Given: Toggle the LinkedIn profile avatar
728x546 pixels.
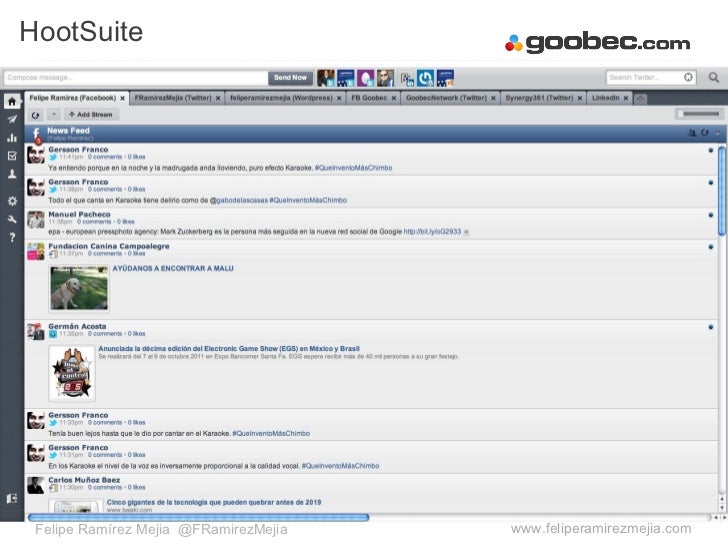Looking at the screenshot, I should 407,79.
